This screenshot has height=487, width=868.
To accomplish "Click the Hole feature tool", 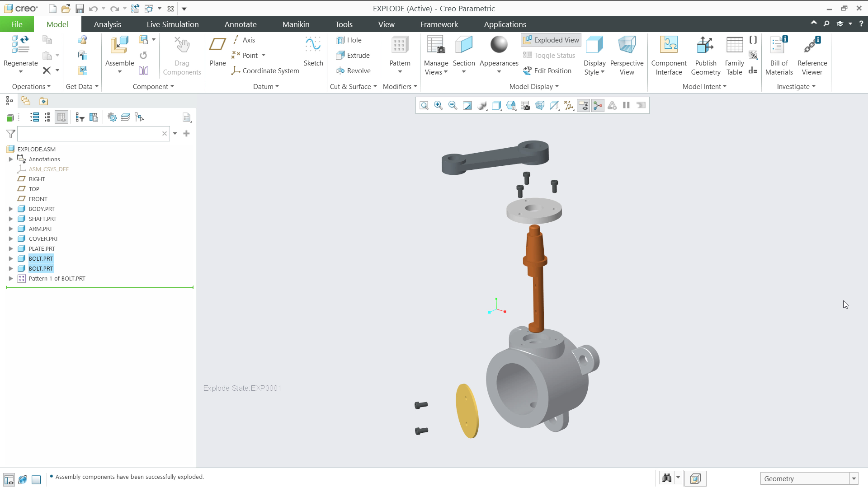I will (x=349, y=40).
